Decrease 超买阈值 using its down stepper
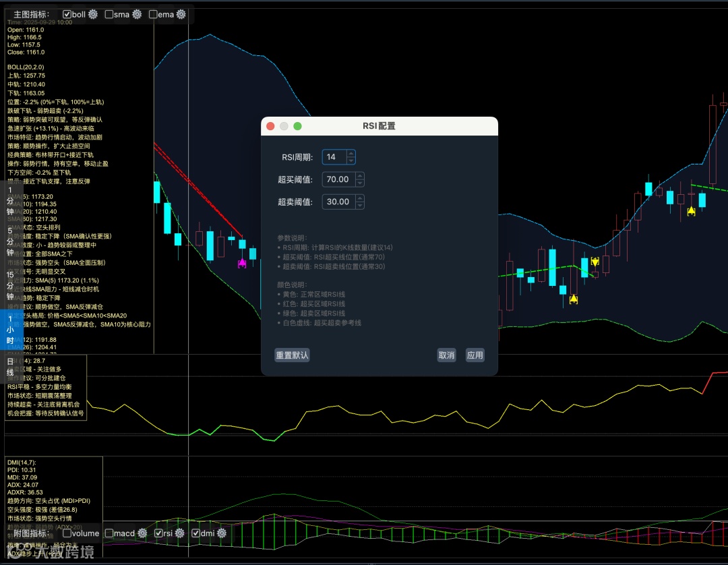Image resolution: width=728 pixels, height=565 pixels. click(360, 183)
